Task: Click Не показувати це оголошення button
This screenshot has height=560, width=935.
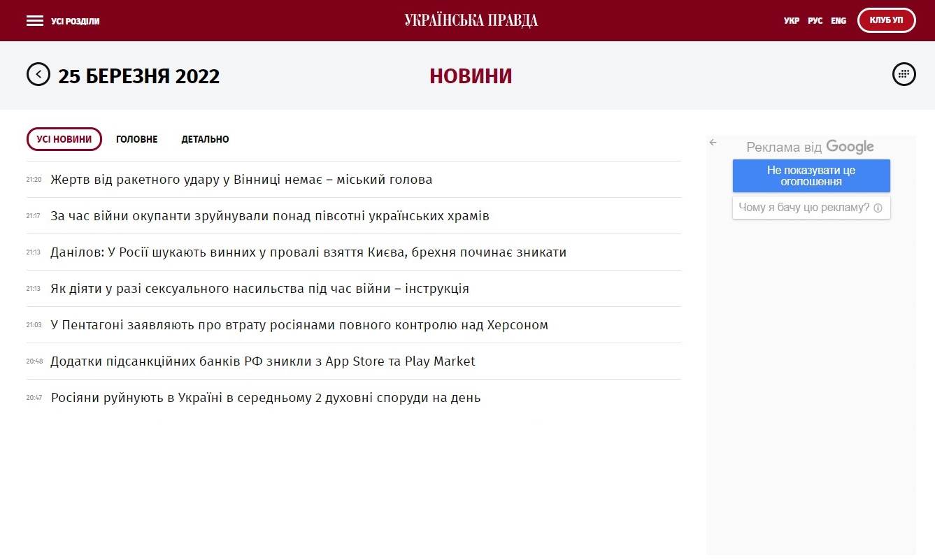Action: 811,175
